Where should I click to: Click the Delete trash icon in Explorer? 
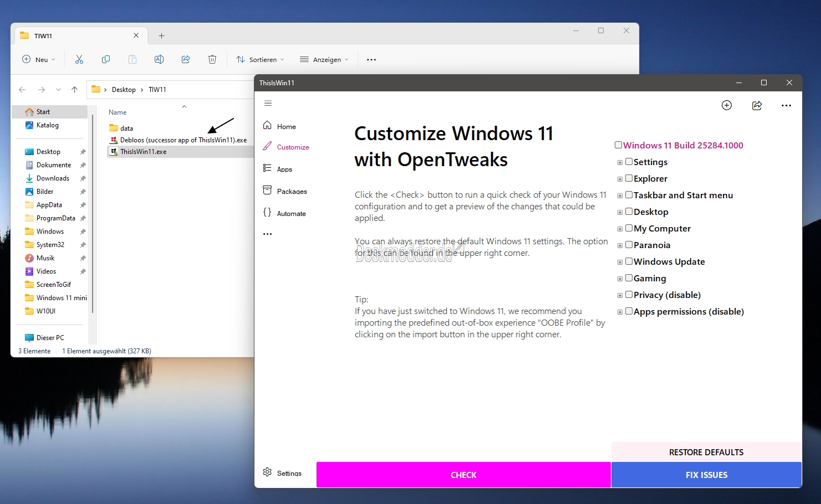tap(212, 59)
